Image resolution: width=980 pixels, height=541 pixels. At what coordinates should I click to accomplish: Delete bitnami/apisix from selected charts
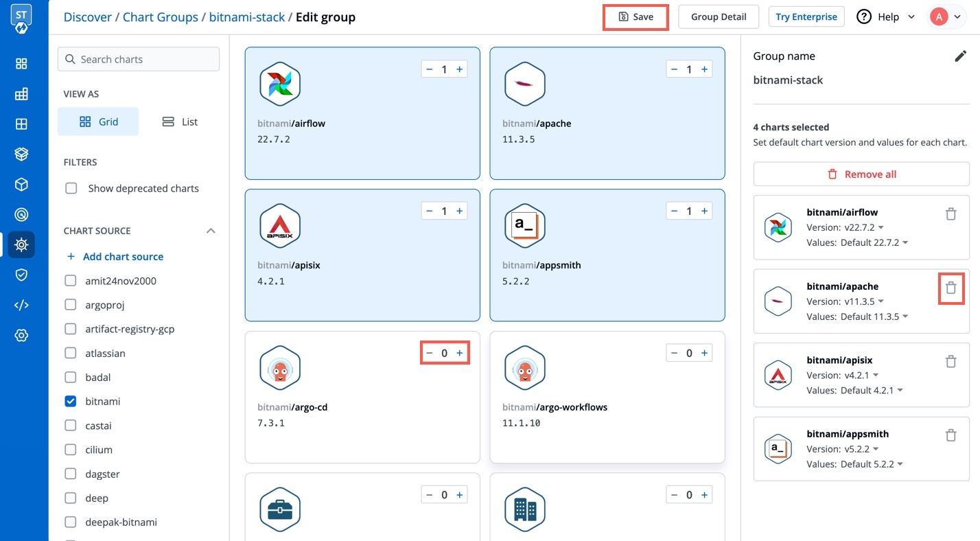[950, 361]
